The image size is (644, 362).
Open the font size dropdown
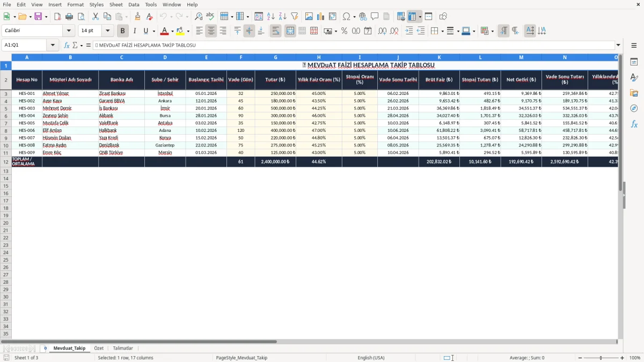(x=107, y=31)
